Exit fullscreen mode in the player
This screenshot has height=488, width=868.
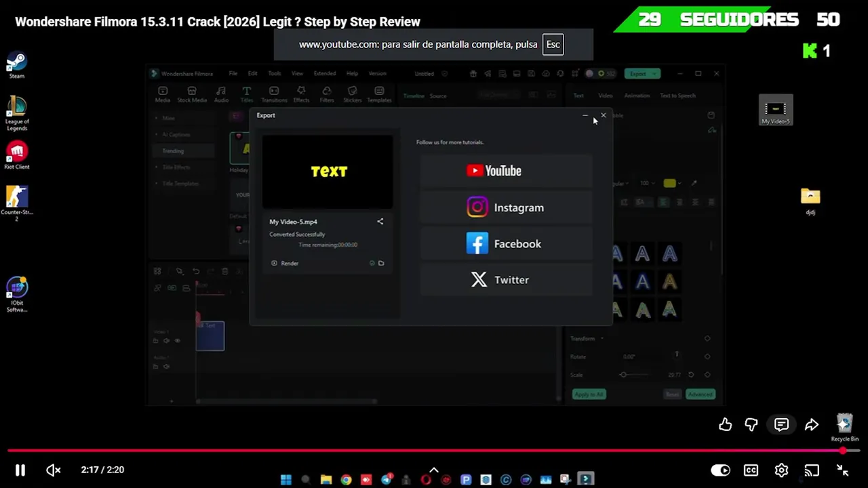(x=842, y=470)
